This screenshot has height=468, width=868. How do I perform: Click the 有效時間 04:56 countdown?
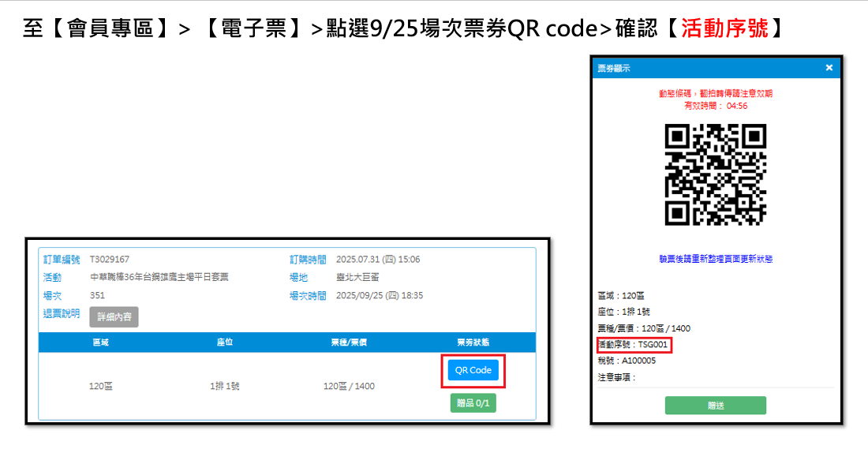pyautogui.click(x=715, y=106)
